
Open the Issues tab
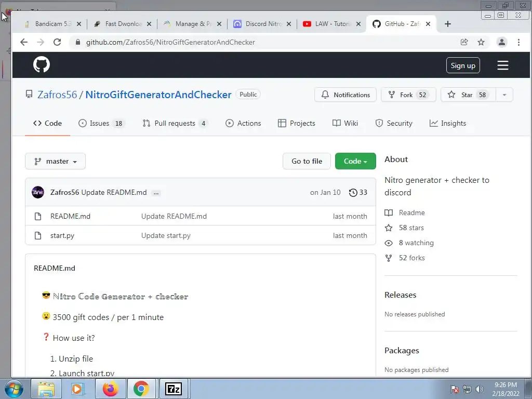101,123
